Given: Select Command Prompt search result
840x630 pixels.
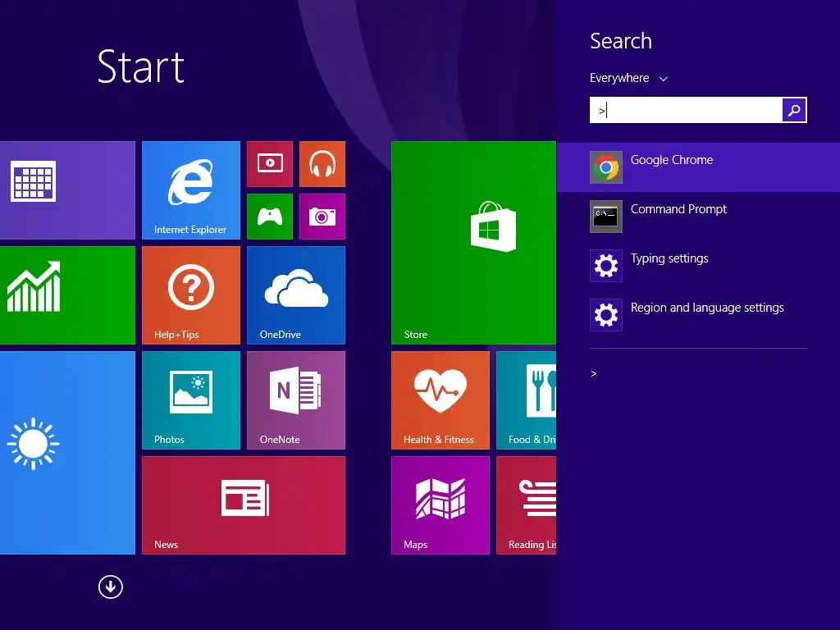Looking at the screenshot, I should tap(699, 217).
